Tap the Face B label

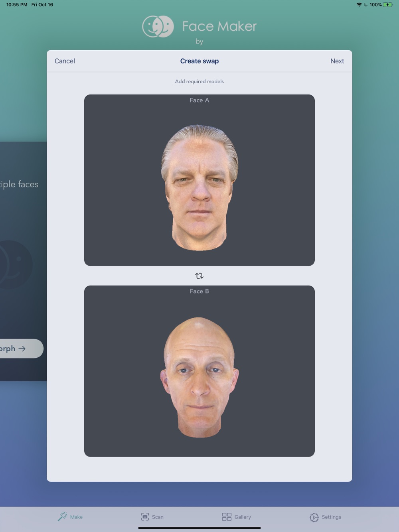click(x=199, y=291)
